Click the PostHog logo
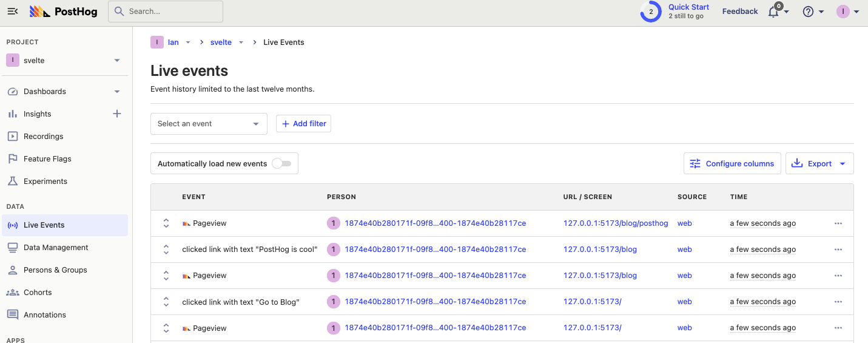Image resolution: width=868 pixels, height=343 pixels. [64, 12]
